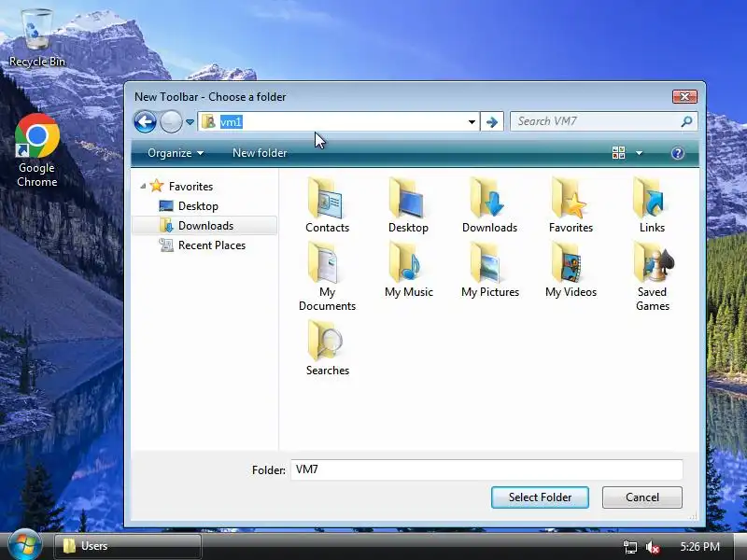This screenshot has height=560, width=747.
Task: Close the New Toolbar dialog
Action: [x=684, y=97]
